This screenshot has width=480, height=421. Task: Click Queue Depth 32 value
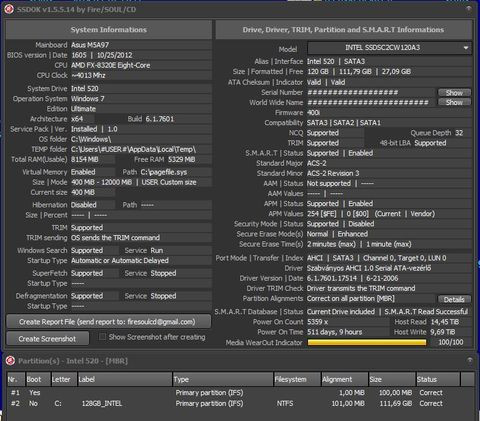pos(459,133)
